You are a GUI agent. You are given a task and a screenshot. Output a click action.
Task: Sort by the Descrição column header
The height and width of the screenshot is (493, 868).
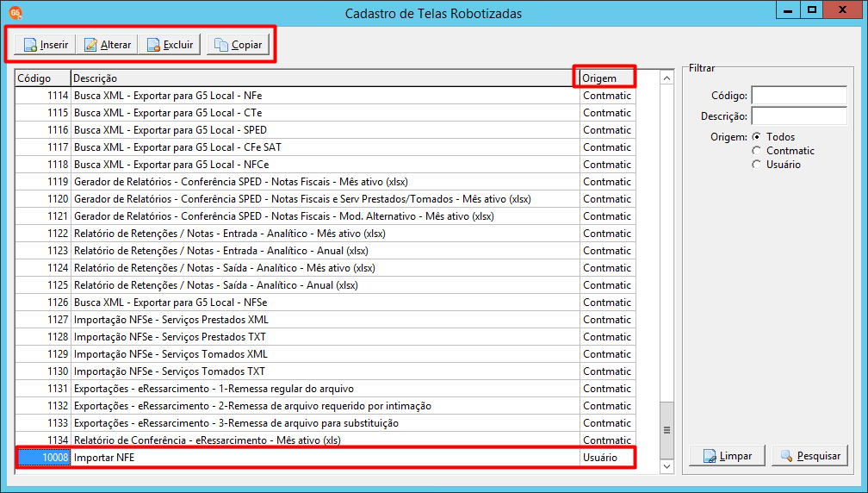(325, 78)
